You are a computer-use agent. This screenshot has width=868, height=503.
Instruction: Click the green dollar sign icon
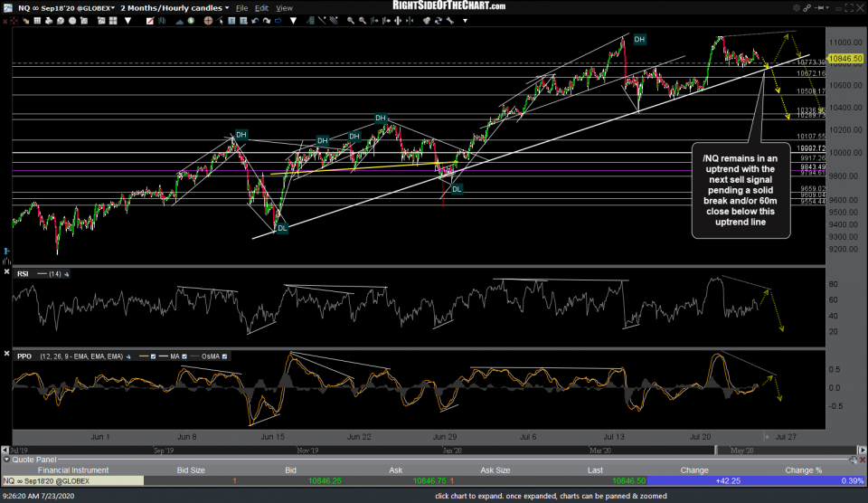click(191, 21)
